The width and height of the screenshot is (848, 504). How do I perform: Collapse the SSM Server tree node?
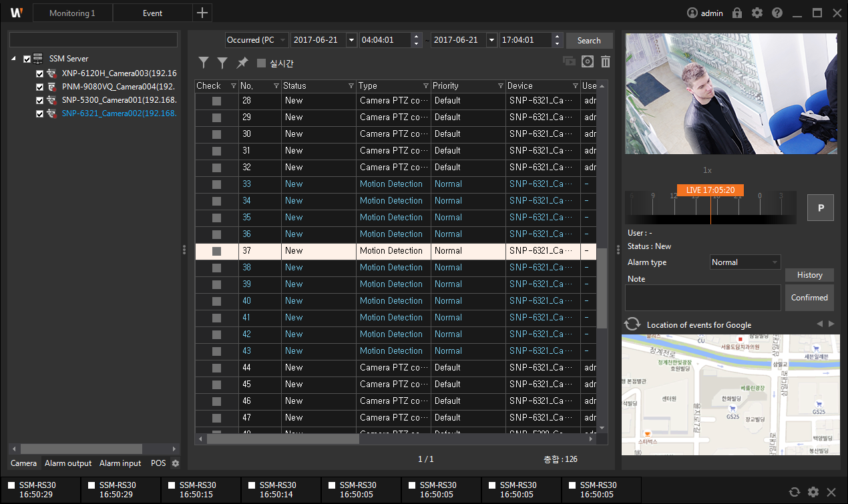[x=14, y=59]
